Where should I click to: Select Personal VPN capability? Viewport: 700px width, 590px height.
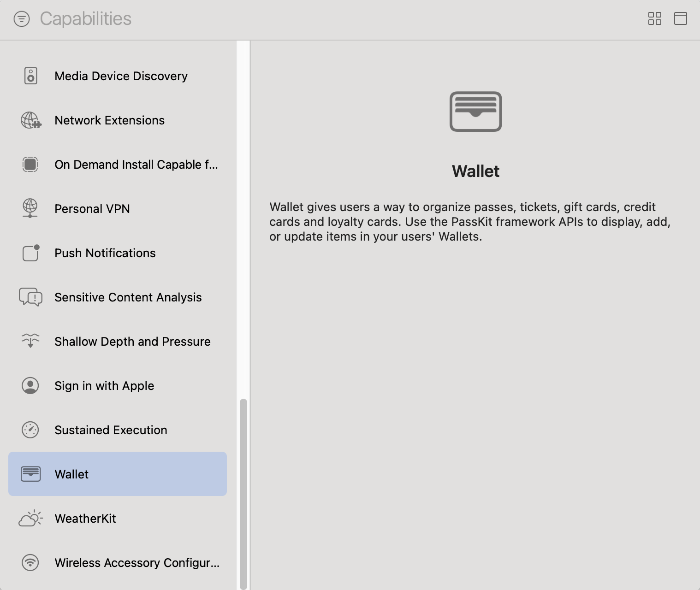point(118,209)
